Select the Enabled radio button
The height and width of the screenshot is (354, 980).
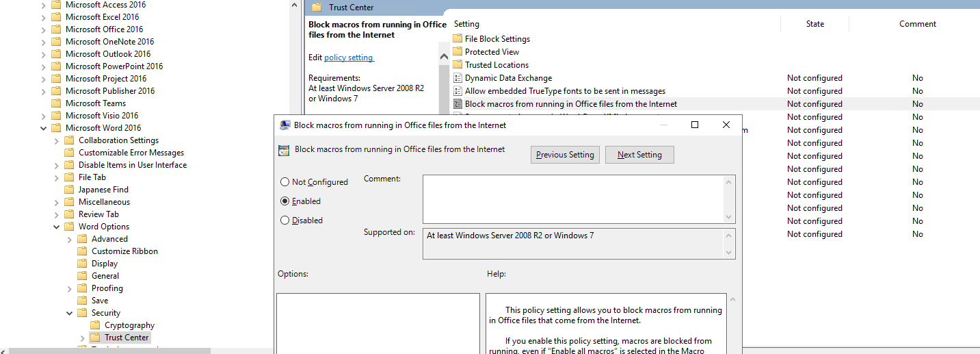point(285,201)
